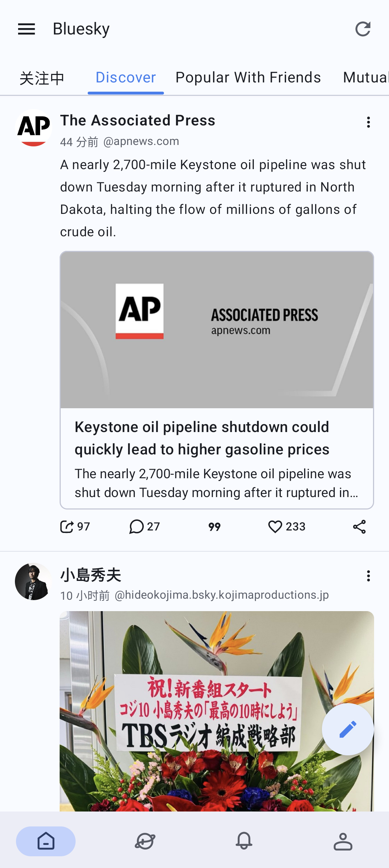Go to the profile tab
The width and height of the screenshot is (389, 868).
point(343,841)
